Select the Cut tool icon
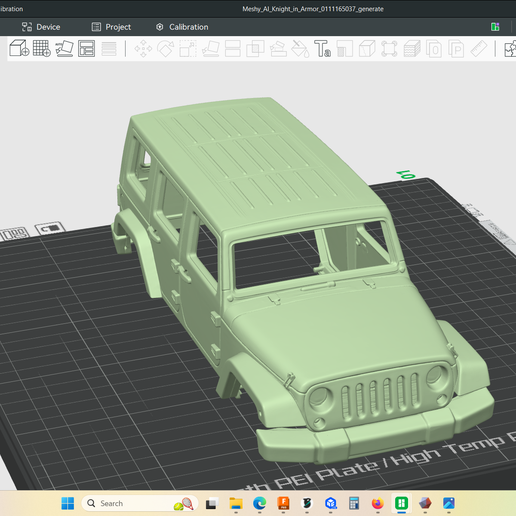Screen dimensions: 516x516 coord(233,49)
